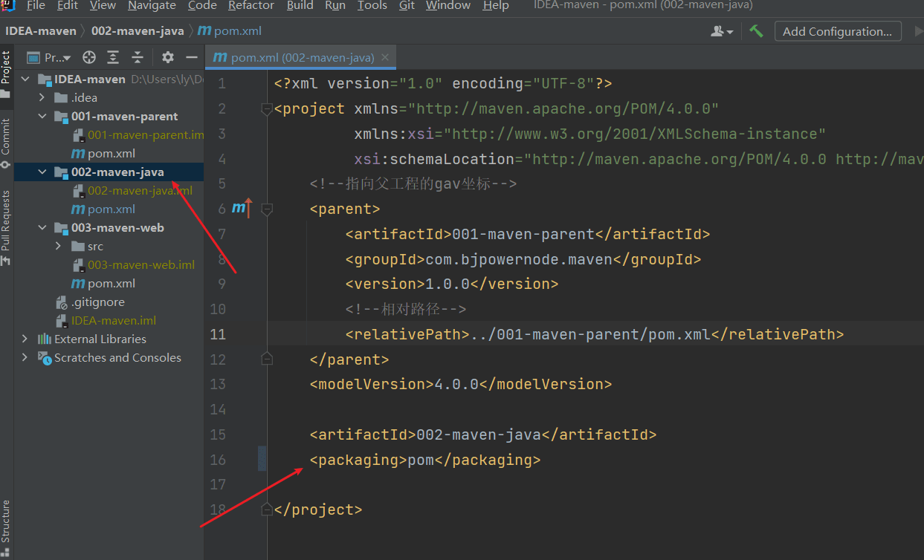Click fold end marker on line 18

(266, 509)
